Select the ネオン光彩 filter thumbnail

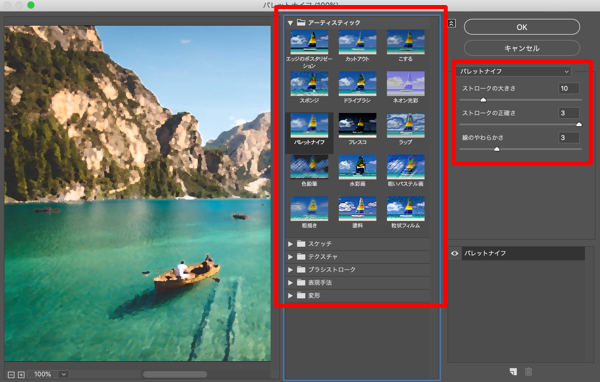coord(406,83)
